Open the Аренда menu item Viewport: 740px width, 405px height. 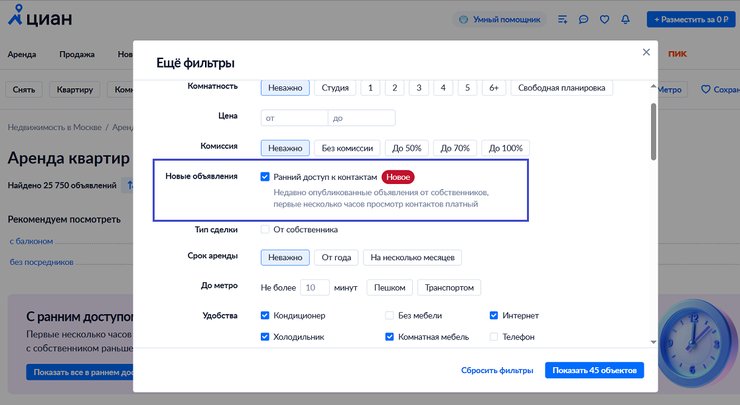(22, 54)
